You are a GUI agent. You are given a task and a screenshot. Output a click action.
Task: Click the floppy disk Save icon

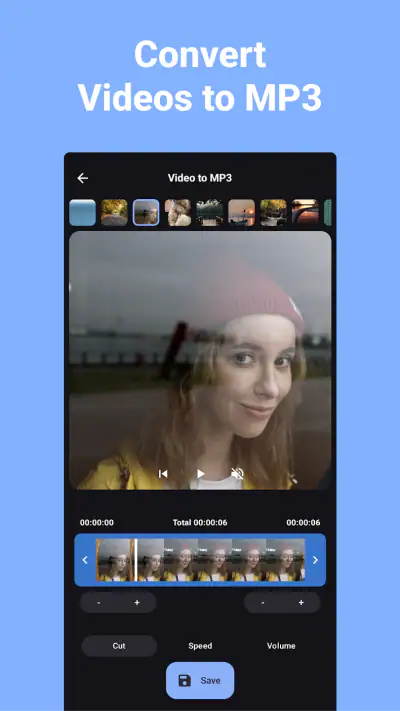[x=185, y=680]
